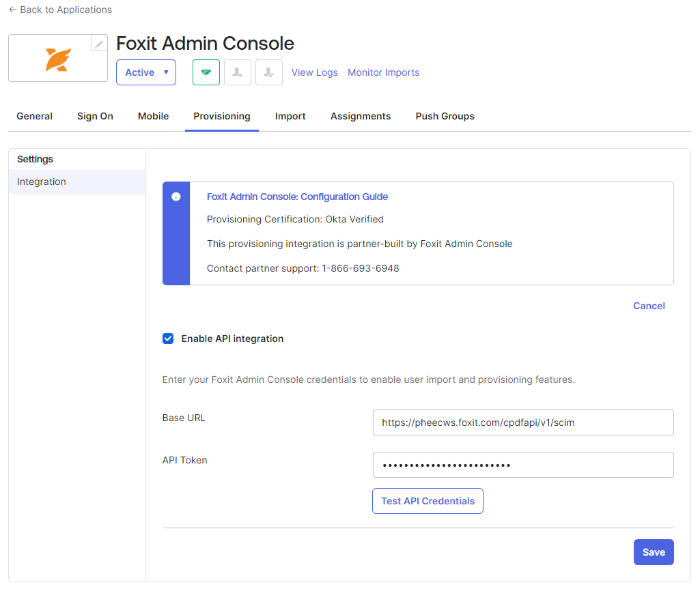Click the edit logo pencil icon
The image size is (700, 589).
coord(98,43)
